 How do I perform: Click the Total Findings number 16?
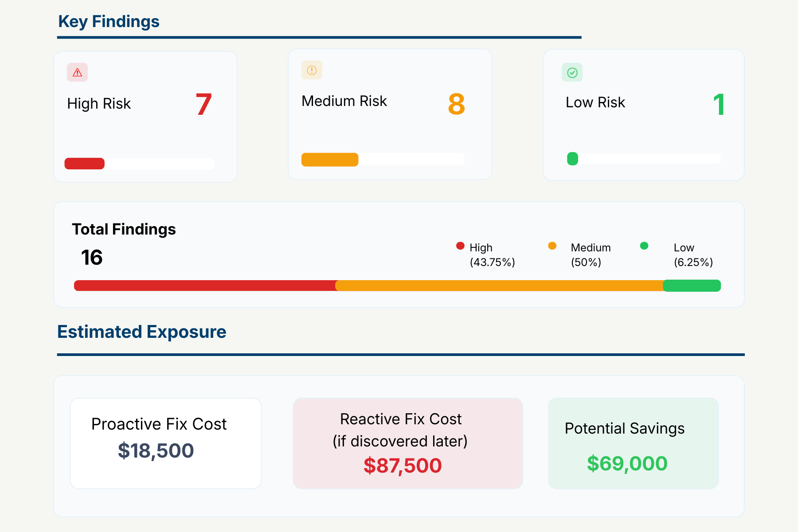pos(92,258)
